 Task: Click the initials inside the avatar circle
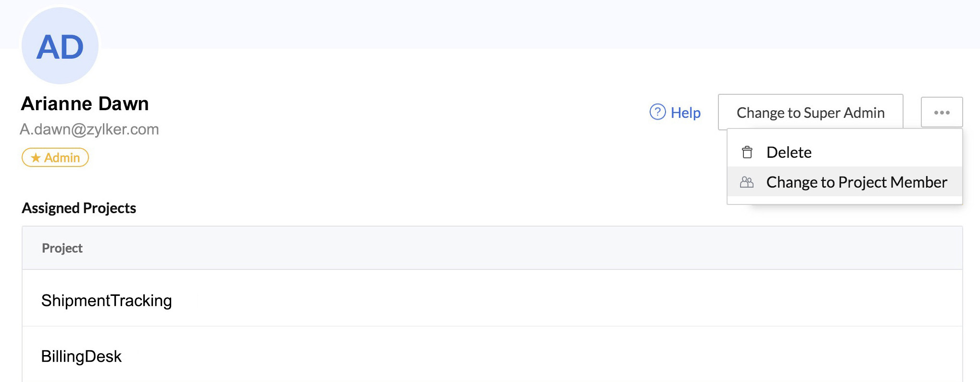tap(60, 47)
